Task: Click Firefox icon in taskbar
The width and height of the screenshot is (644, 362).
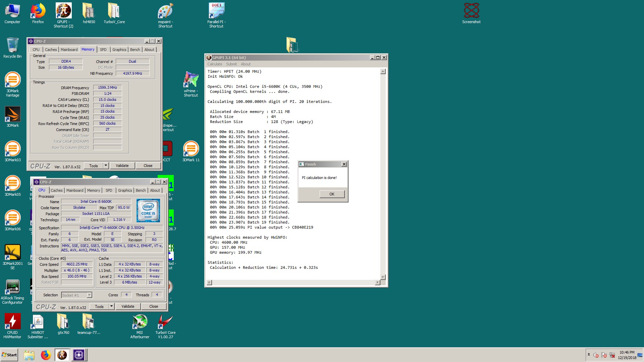Action: (x=46, y=355)
